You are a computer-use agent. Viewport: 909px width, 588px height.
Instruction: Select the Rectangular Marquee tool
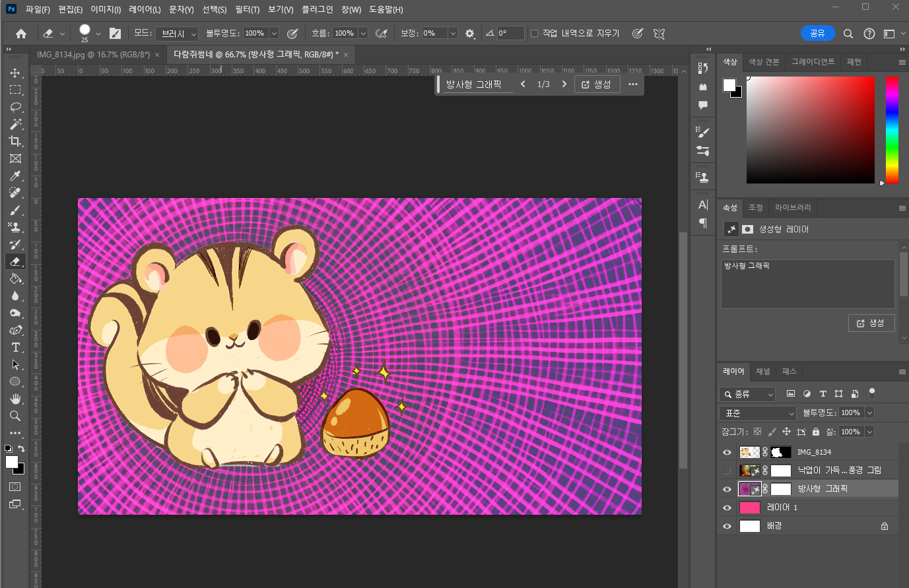tap(15, 90)
